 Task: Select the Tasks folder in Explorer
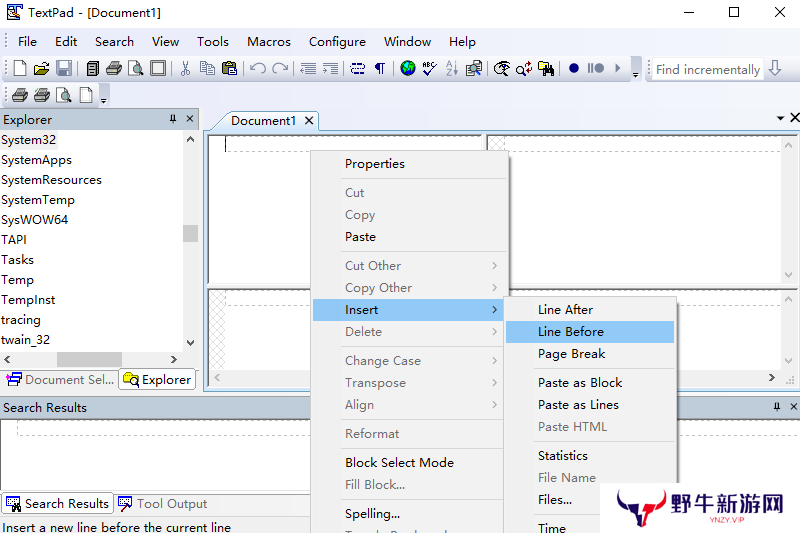point(17,260)
